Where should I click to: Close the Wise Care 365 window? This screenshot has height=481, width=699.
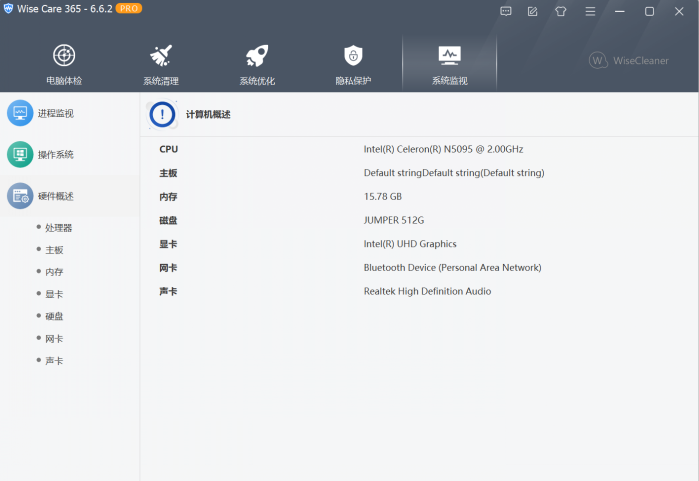pos(679,12)
